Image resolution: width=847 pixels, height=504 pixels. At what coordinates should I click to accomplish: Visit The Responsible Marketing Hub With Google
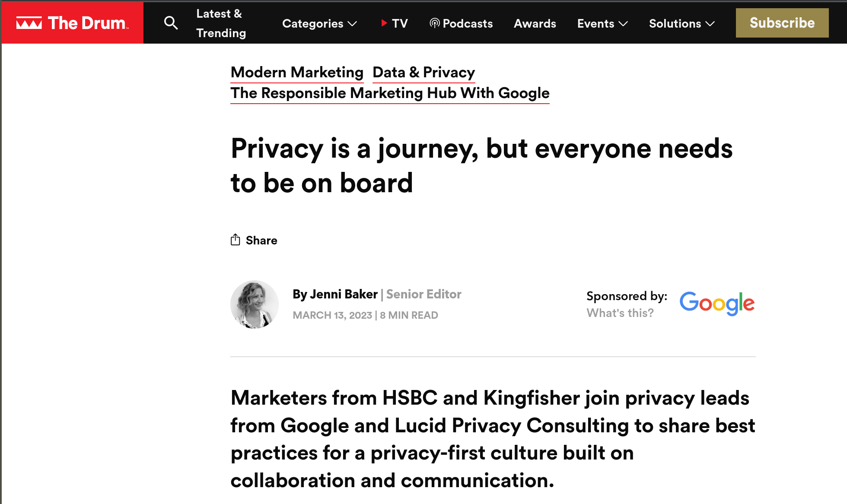click(390, 93)
